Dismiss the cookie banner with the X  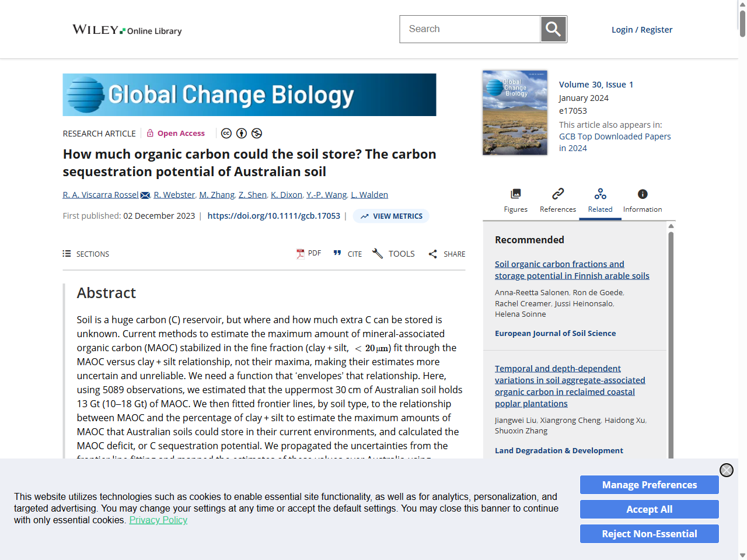point(726,470)
